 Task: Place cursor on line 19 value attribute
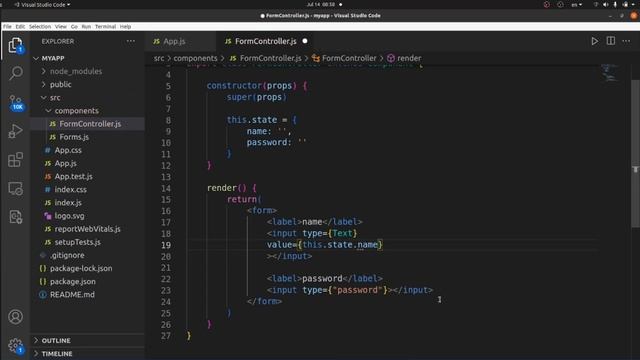point(324,245)
